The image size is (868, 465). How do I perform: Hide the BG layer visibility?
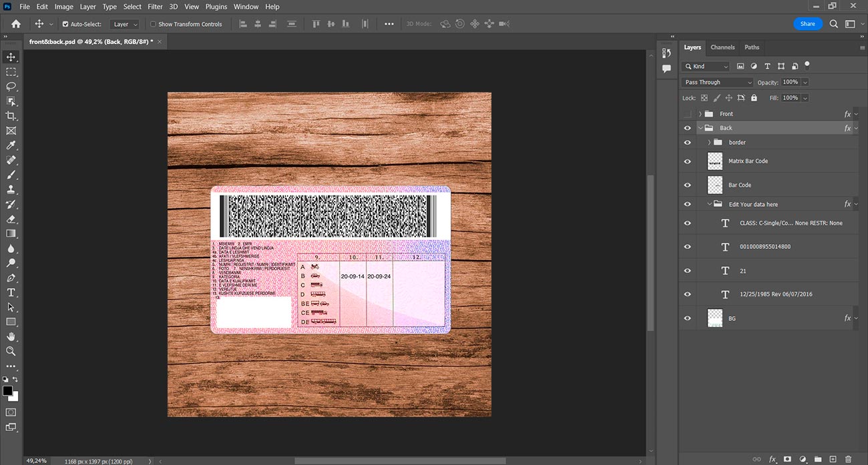click(687, 319)
